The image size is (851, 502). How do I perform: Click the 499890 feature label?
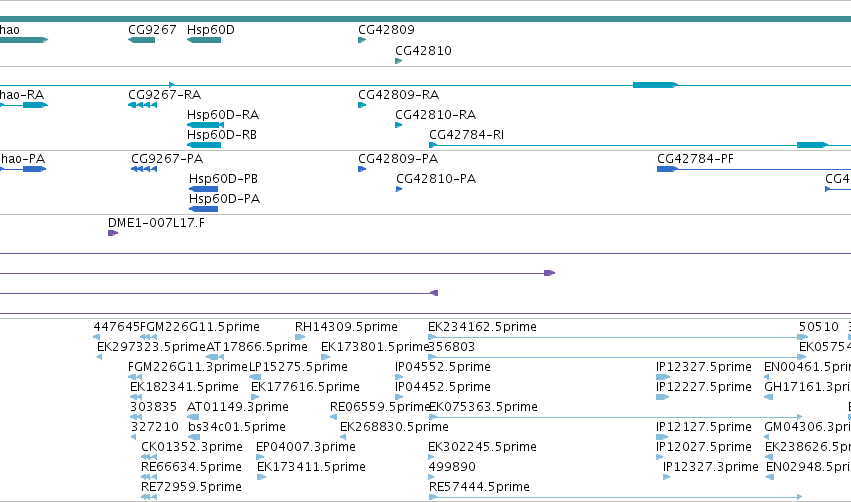[x=452, y=466]
